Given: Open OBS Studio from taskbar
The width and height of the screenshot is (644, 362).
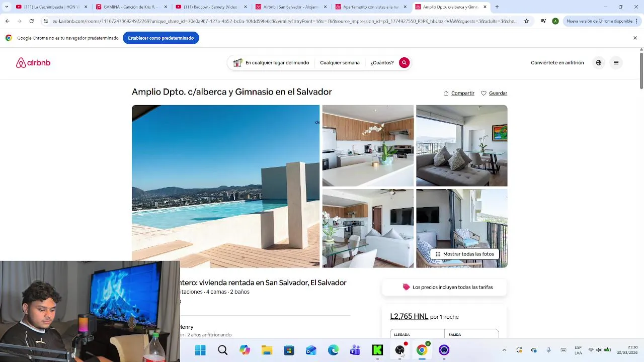Looking at the screenshot, I should pyautogui.click(x=400, y=350).
